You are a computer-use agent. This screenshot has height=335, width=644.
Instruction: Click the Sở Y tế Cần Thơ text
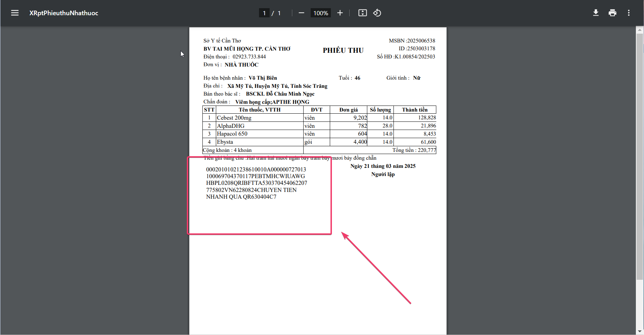pyautogui.click(x=222, y=41)
